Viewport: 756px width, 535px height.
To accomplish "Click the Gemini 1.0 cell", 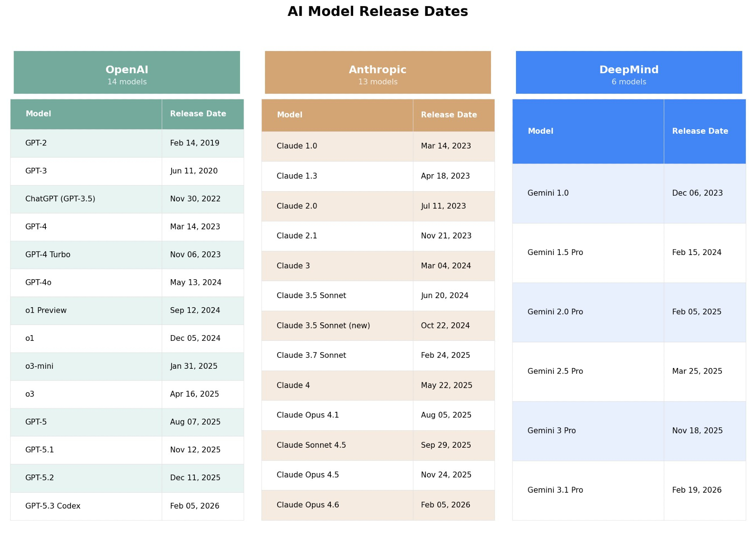I will 548,193.
